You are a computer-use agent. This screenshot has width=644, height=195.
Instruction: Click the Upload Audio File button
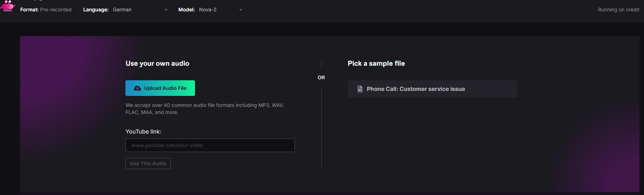click(160, 88)
